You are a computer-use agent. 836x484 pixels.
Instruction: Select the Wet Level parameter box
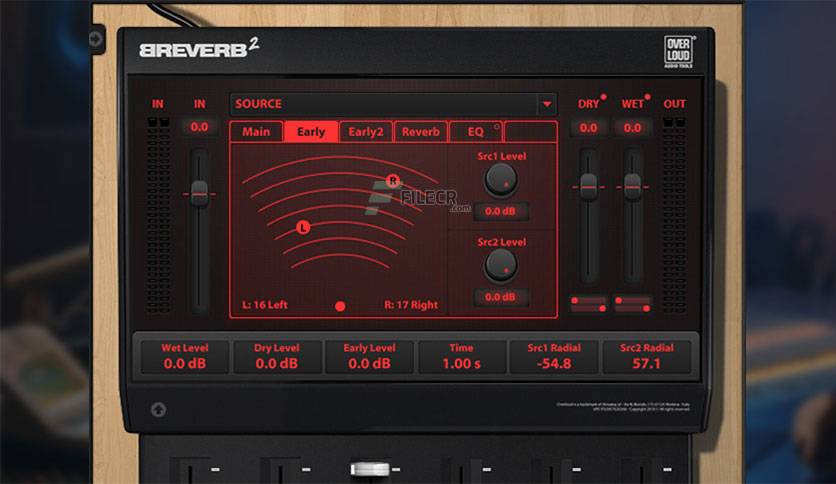185,357
